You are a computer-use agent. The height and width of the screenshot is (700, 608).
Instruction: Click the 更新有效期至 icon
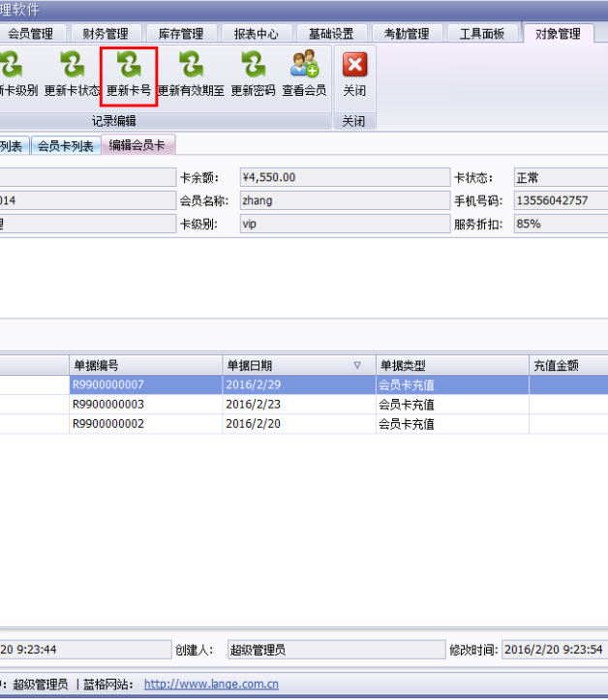click(191, 65)
